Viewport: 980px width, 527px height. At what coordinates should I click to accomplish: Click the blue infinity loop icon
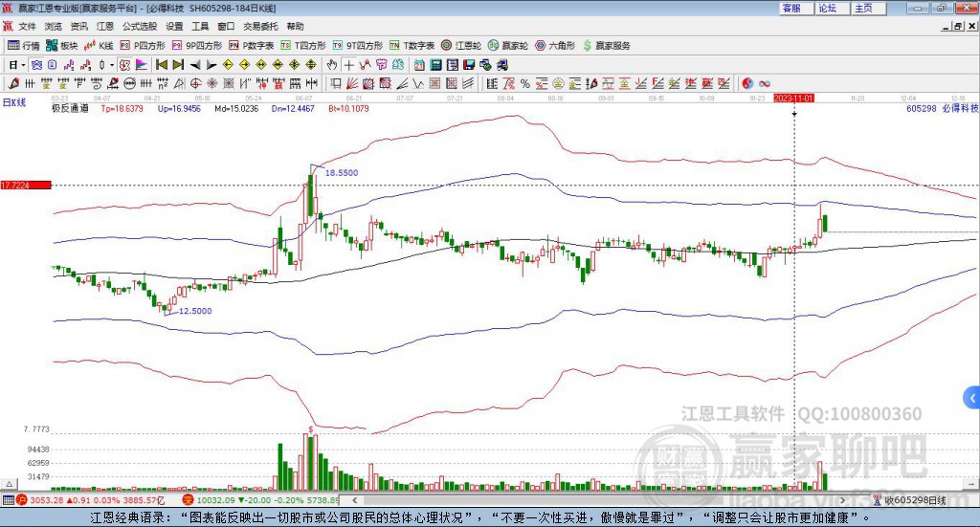click(x=764, y=83)
